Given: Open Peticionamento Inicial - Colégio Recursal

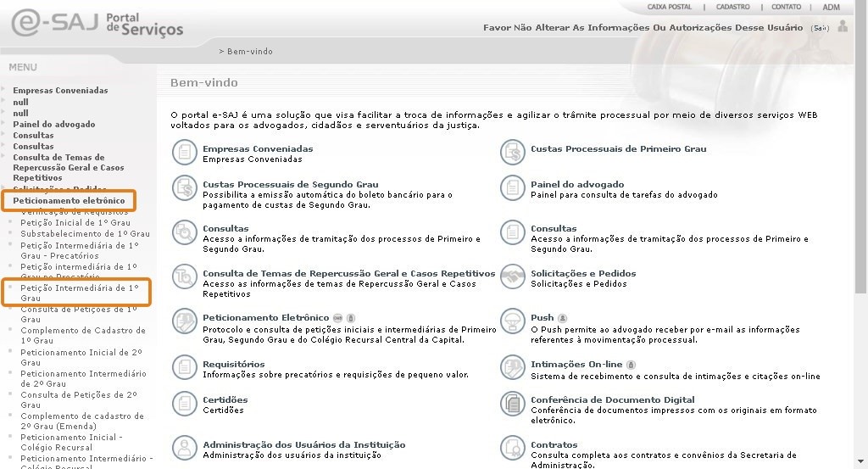Looking at the screenshot, I should [71, 443].
